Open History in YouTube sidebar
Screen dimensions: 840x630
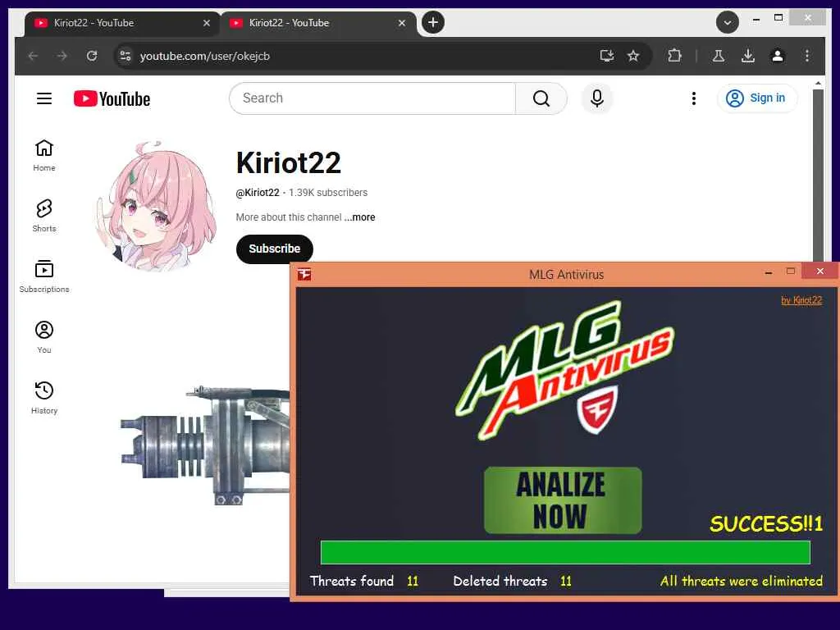coord(44,398)
